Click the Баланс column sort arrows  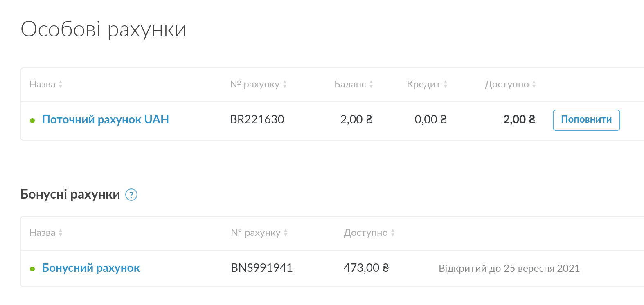pos(371,85)
